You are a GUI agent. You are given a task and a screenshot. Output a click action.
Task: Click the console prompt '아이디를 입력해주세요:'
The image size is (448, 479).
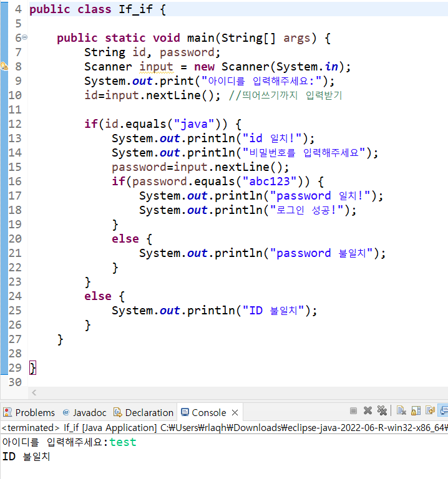55,442
